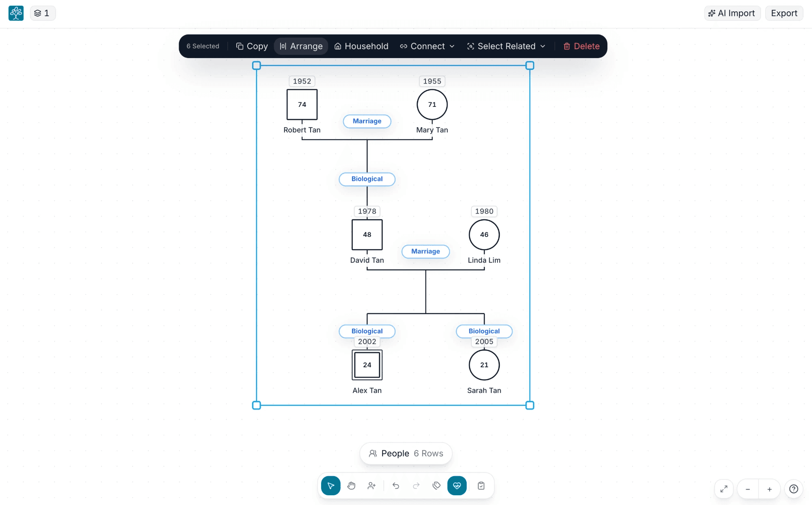
Task: Click the 6 Selected indicator
Action: coord(203,46)
